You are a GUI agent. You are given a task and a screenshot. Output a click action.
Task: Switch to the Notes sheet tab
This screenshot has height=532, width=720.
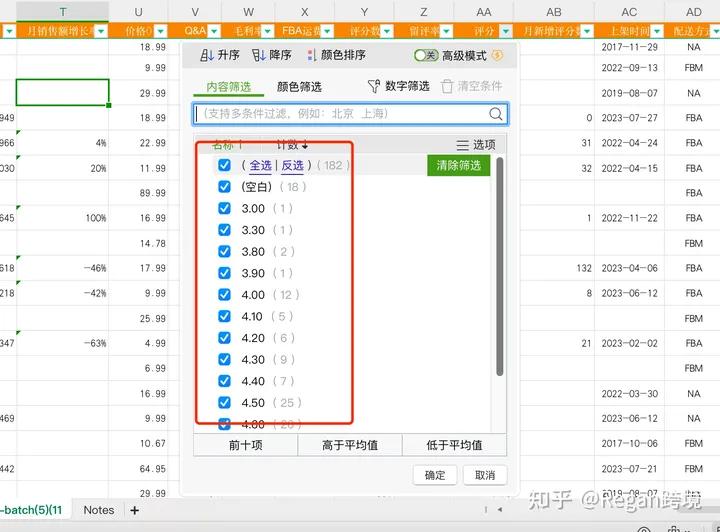point(99,510)
